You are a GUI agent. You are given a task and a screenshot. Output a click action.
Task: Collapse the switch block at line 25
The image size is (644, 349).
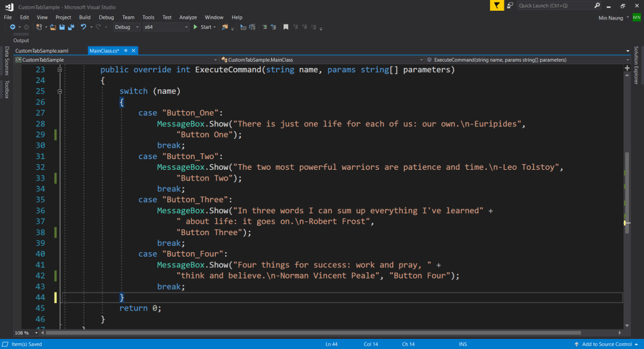(x=60, y=91)
